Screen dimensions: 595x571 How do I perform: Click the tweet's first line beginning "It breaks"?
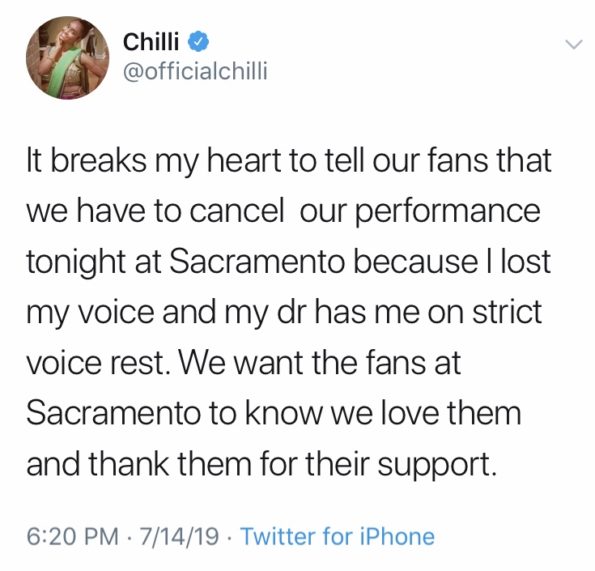289,160
